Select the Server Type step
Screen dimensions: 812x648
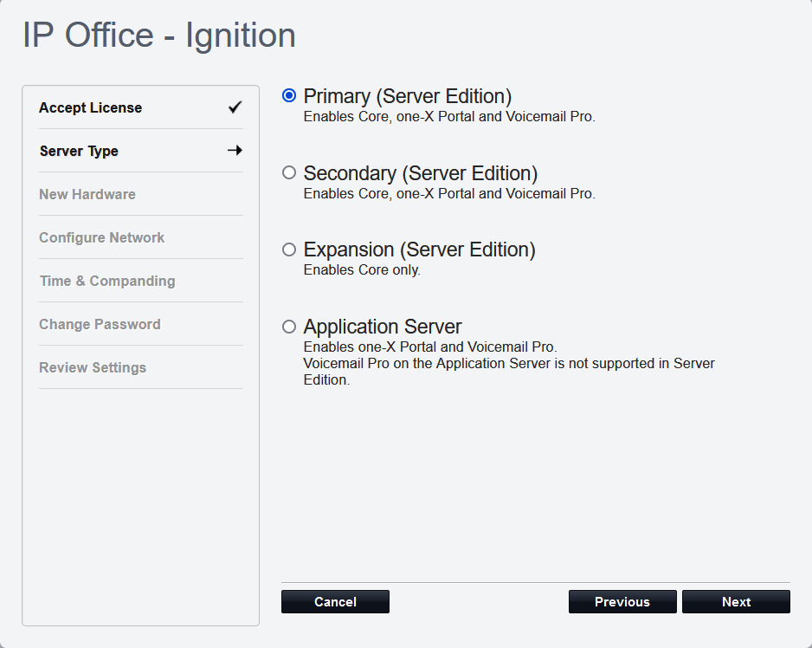point(141,151)
